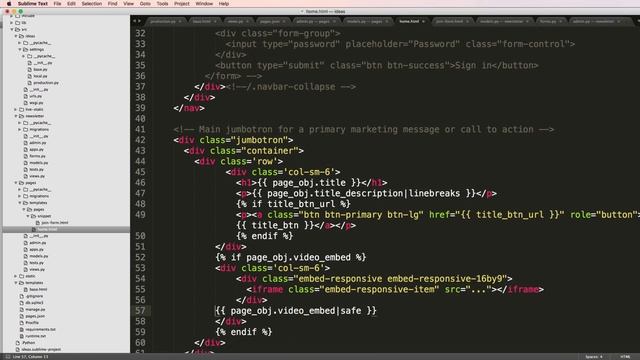Image resolution: width=640 pixels, height=360 pixels.
Task: Click the runtime.txt file icon
Action: coord(22,336)
